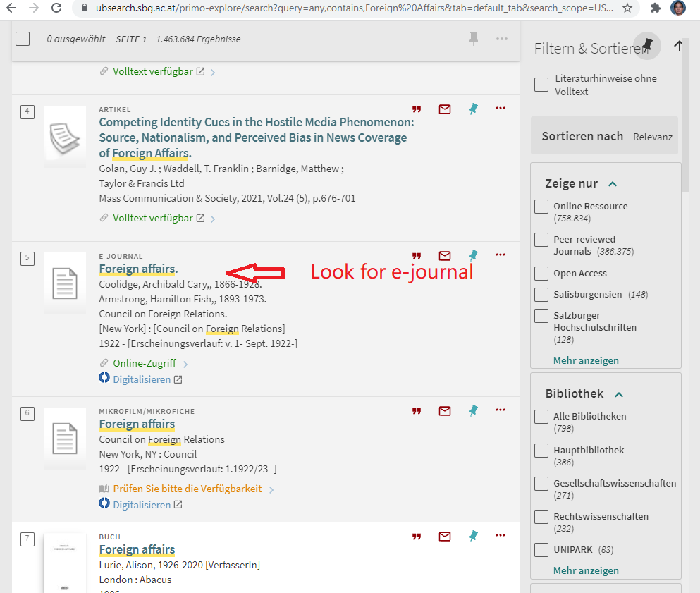Image resolution: width=700 pixels, height=593 pixels.
Task: Tick the Hauptbibliothek library checkbox
Action: 541,451
